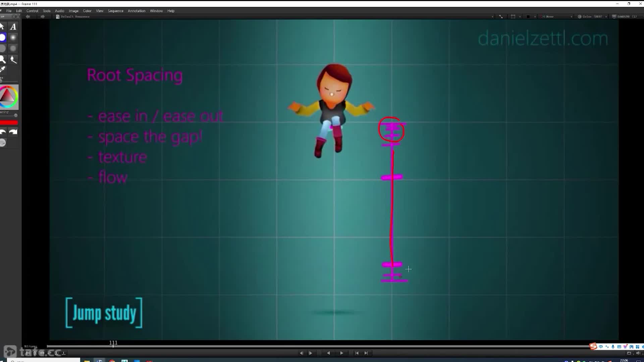Screen dimensions: 644x362
Task: Undo the last annotation stroke
Action: (x=3, y=132)
